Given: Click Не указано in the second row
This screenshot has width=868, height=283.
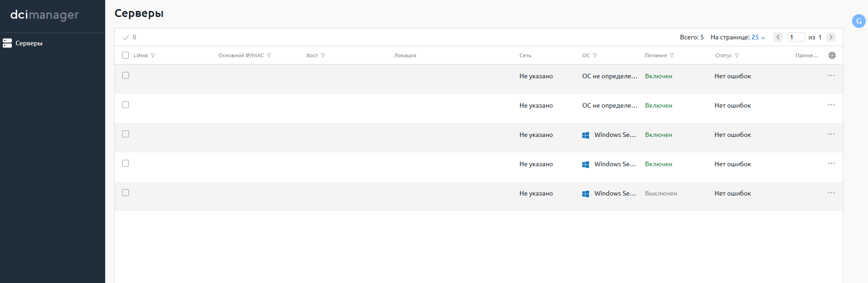Looking at the screenshot, I should pyautogui.click(x=536, y=106).
